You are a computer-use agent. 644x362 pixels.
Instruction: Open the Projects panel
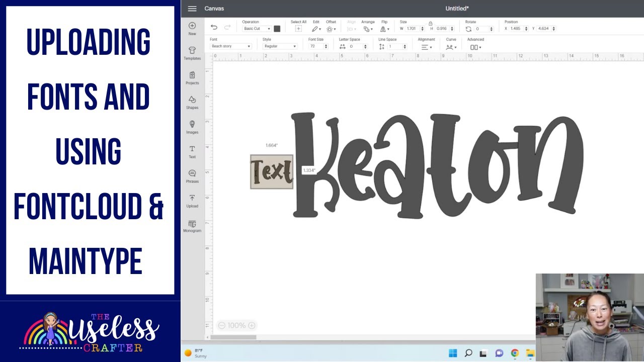192,78
